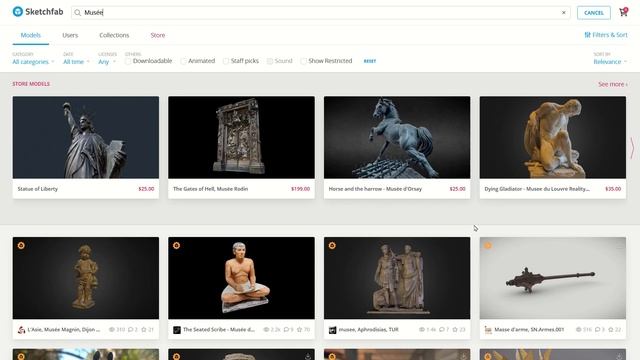The height and width of the screenshot is (360, 640).
Task: Open The Gates of Hell title link
Action: [x=211, y=189]
